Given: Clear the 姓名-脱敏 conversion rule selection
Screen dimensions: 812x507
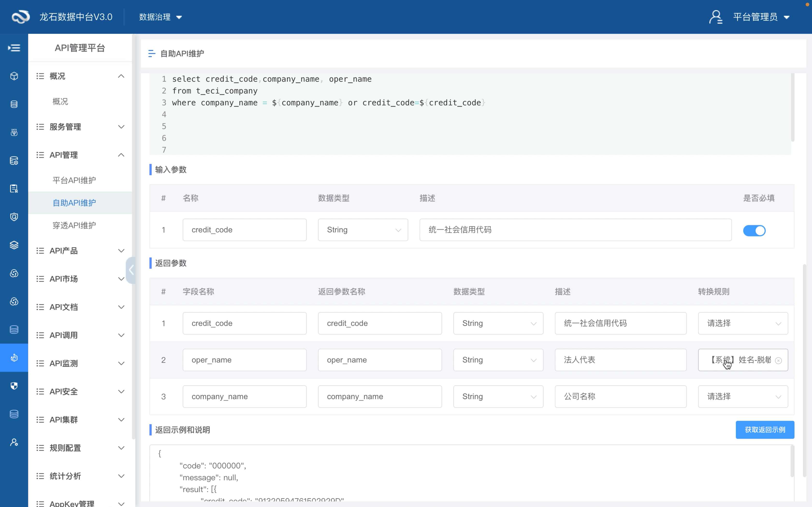Looking at the screenshot, I should point(778,360).
